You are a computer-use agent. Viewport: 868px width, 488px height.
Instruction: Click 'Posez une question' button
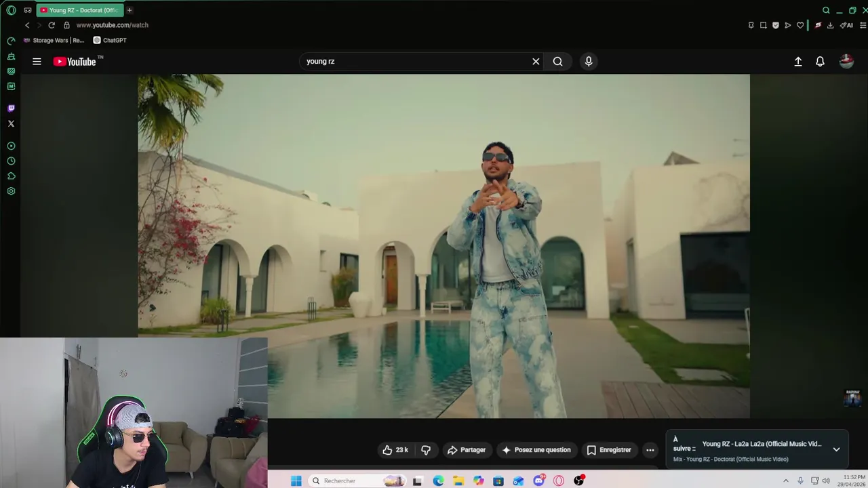(x=536, y=450)
